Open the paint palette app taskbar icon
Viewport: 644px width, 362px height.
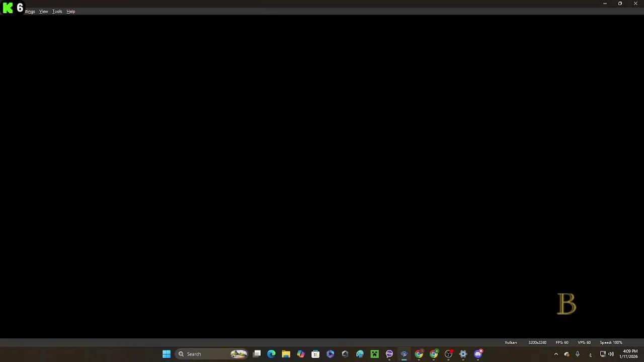click(x=360, y=354)
